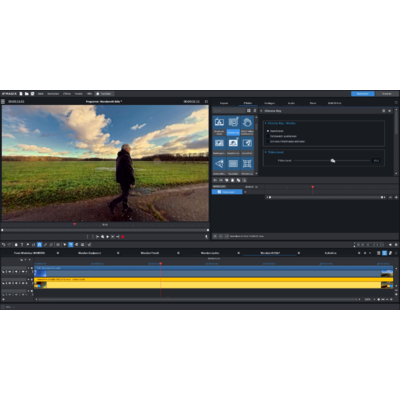Select the Video-Level keyframe track row
This screenshot has width=400, height=400.
(x=227, y=192)
